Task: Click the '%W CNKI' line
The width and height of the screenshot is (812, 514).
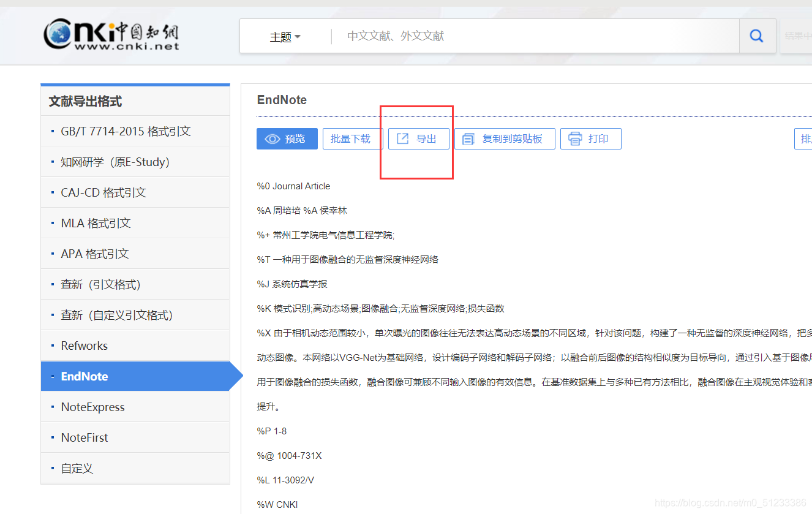Action: (277, 505)
